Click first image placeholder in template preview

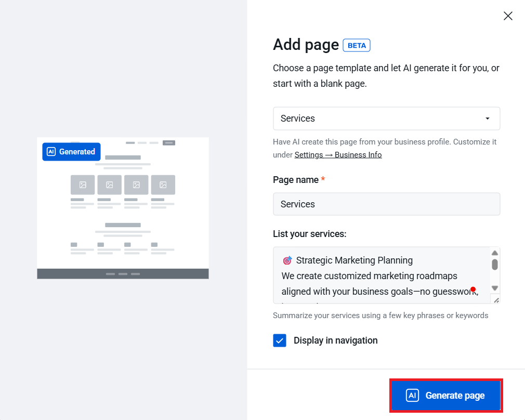(83, 185)
